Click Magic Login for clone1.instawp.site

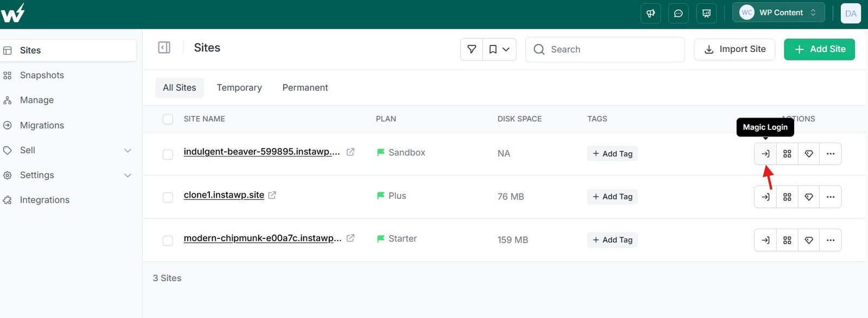pos(765,197)
